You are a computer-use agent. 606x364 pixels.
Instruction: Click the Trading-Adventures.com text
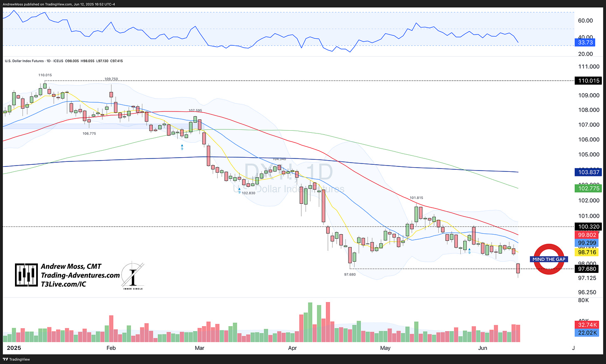[80, 275]
